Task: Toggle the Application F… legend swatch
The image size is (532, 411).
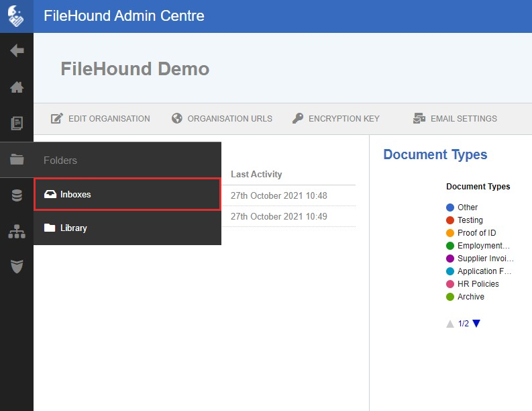Action: 450,271
